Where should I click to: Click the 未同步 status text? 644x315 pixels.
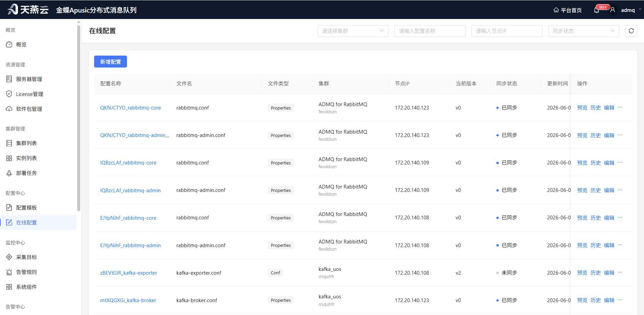pyautogui.click(x=509, y=273)
